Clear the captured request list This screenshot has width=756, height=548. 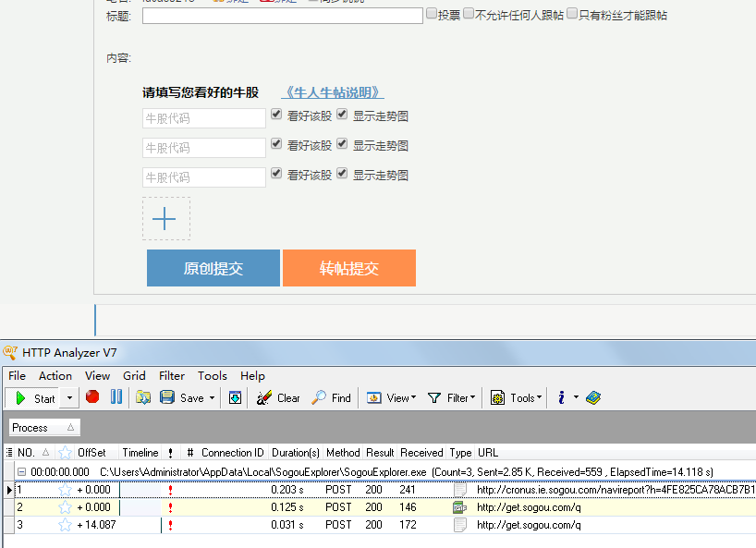pos(277,396)
